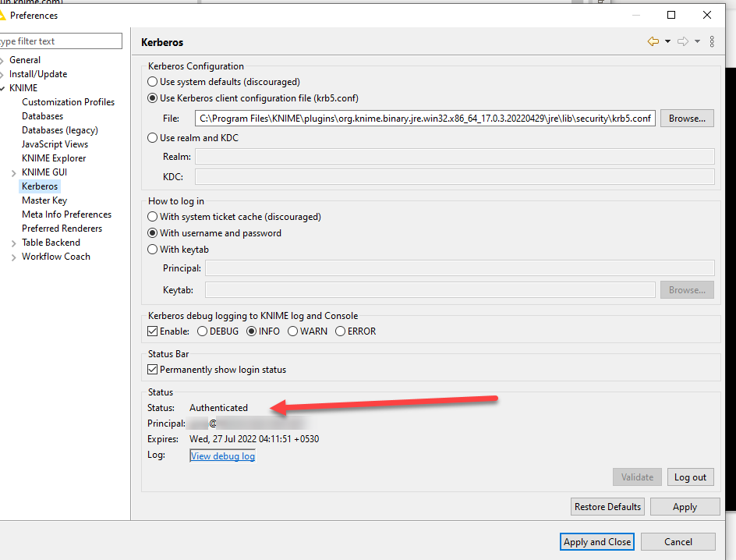Click the Authenticated status text

(x=219, y=408)
